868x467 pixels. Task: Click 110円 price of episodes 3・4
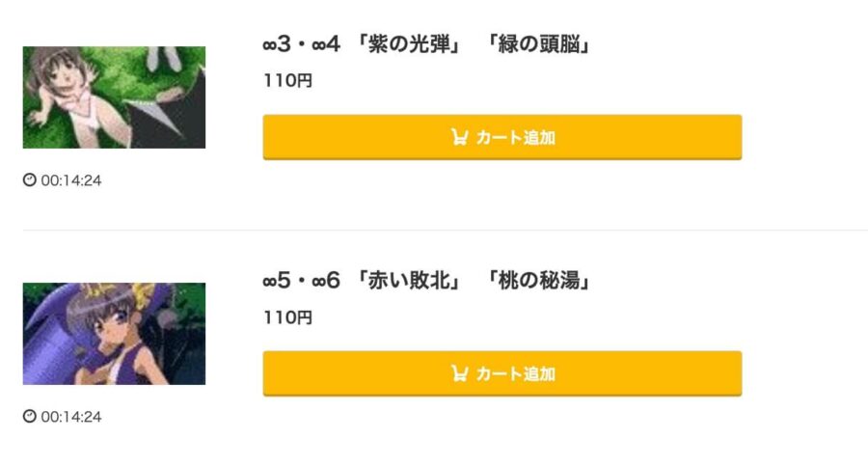(x=287, y=81)
